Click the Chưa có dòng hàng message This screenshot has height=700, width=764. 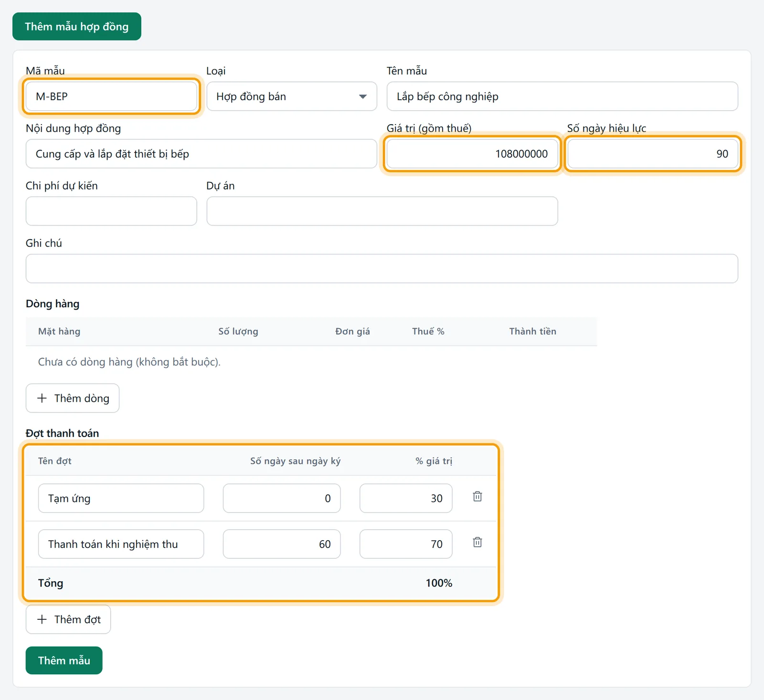(x=129, y=362)
